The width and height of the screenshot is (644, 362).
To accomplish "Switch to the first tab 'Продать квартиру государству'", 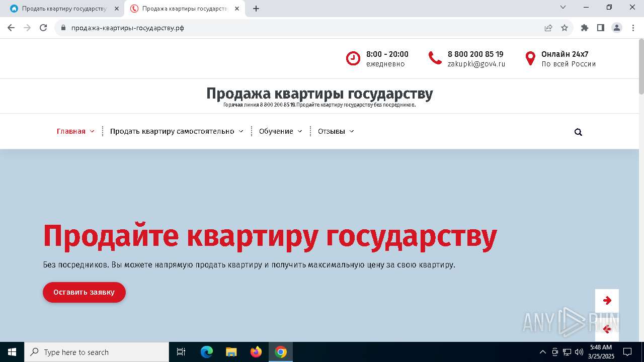I will pos(64,9).
